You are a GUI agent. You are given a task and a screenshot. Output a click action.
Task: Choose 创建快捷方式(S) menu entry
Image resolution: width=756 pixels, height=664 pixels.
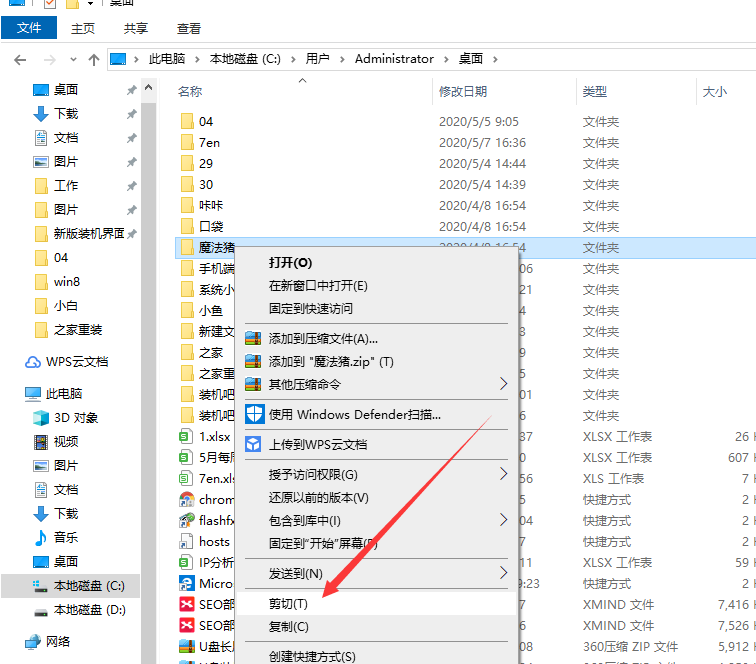click(x=312, y=656)
